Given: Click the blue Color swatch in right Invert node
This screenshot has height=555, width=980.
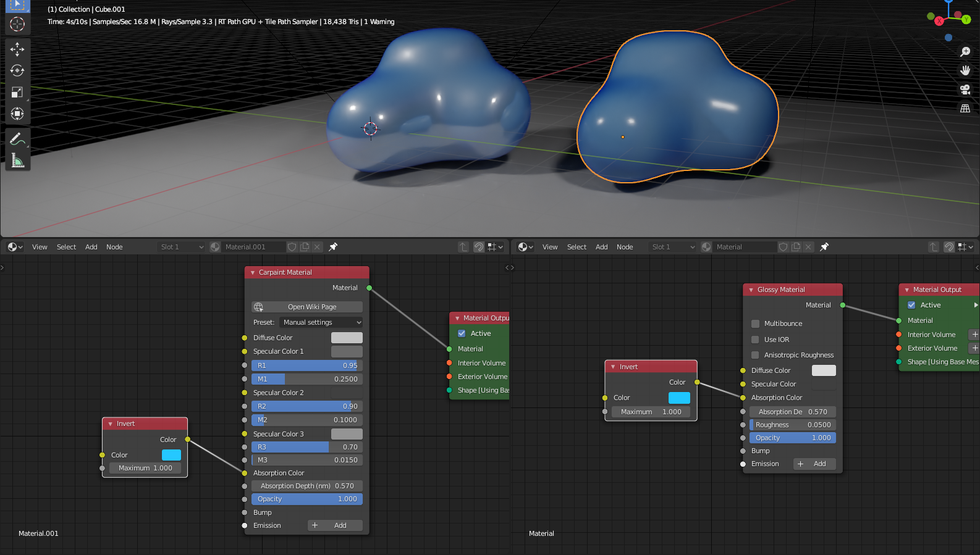Looking at the screenshot, I should pos(678,398).
